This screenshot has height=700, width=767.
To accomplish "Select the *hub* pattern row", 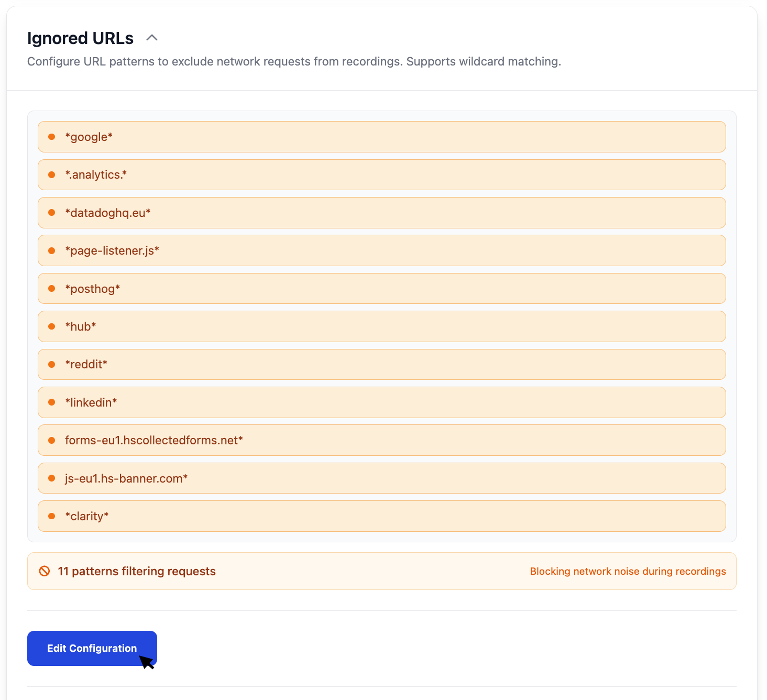I will 381,326.
